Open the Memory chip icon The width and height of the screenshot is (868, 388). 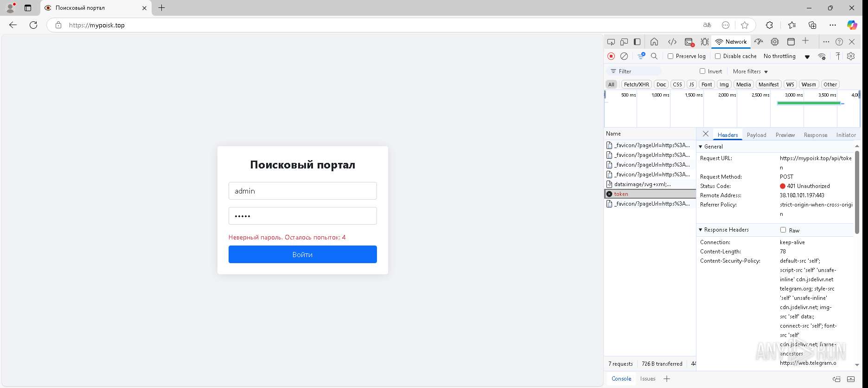click(x=775, y=42)
